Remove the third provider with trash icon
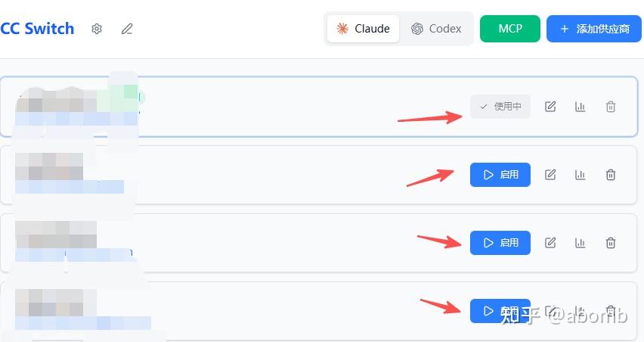Screen dimensions: 644x342 tap(611, 243)
